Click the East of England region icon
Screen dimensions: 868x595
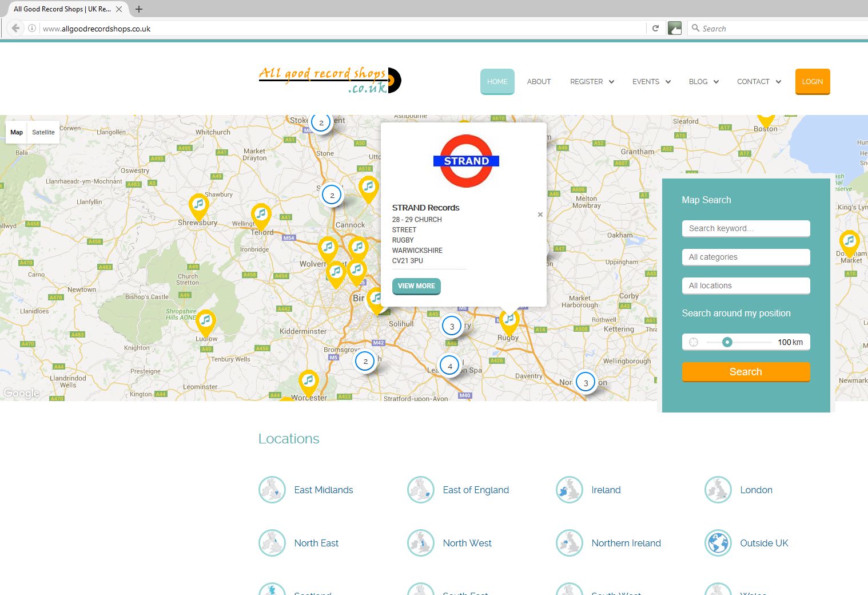pos(421,490)
